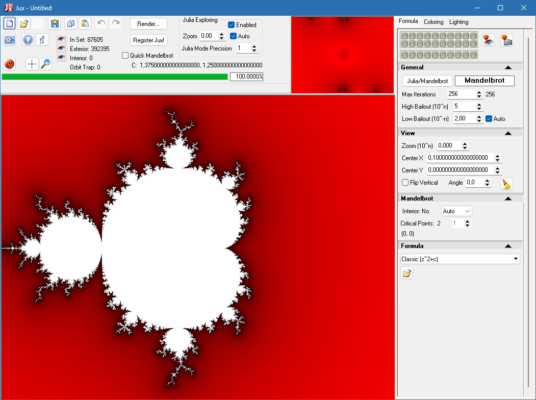Click the Low Bailout value field
The image size is (536, 400).
click(x=464, y=119)
